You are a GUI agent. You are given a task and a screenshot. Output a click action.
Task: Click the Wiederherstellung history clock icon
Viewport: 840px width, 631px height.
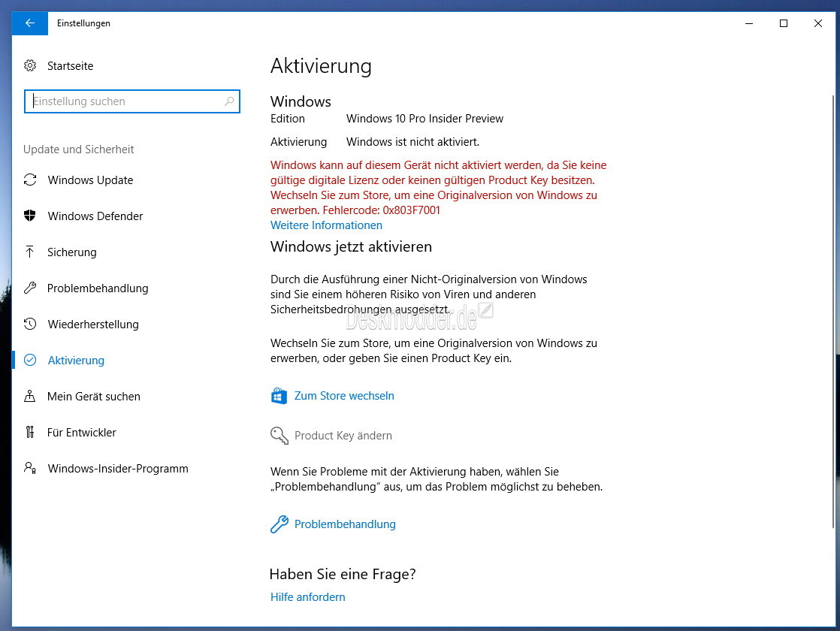coord(30,324)
